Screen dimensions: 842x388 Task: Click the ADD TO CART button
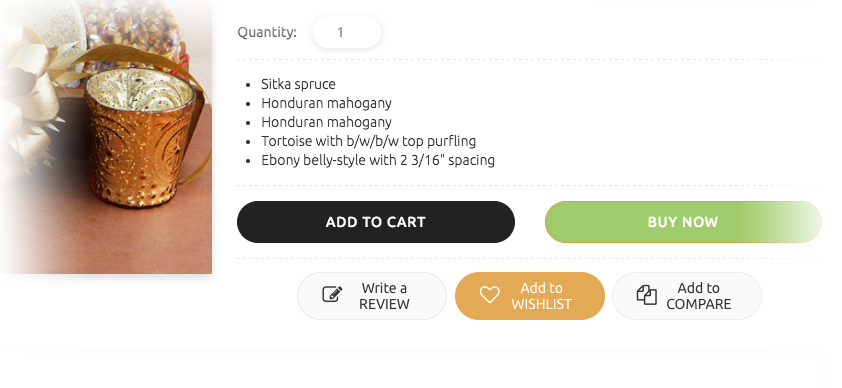point(376,222)
